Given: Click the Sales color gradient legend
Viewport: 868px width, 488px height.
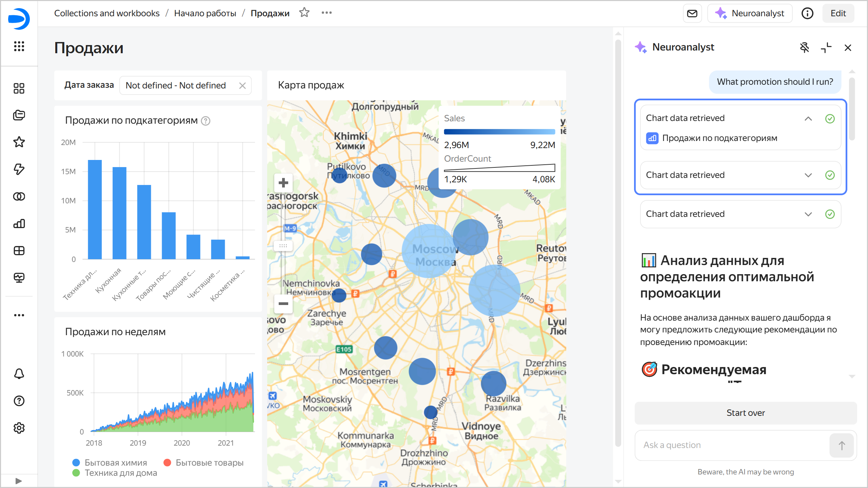Looking at the screenshot, I should pos(499,132).
